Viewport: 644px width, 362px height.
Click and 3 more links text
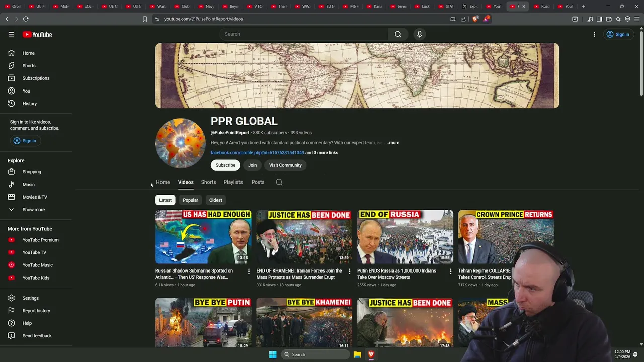[321, 153]
